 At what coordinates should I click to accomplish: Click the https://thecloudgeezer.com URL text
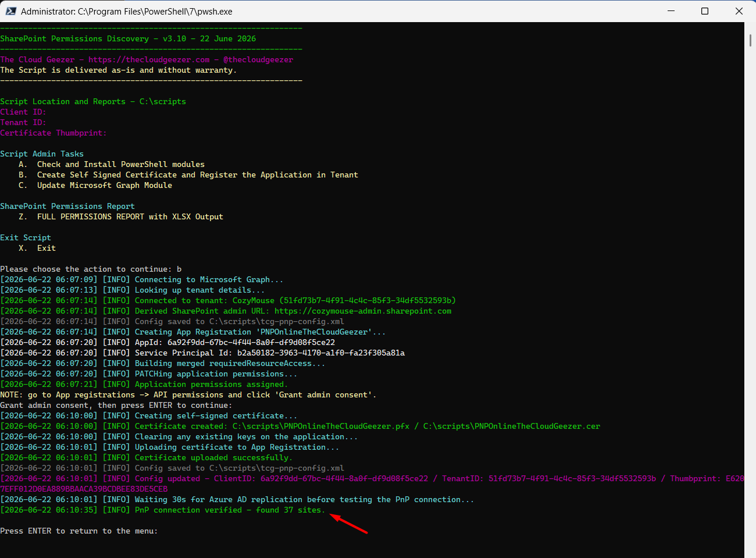(x=149, y=59)
